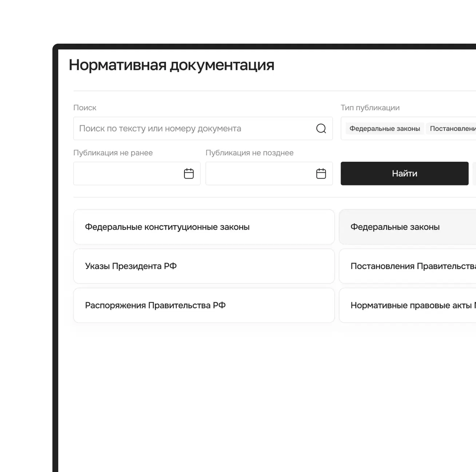Screen dimensions: 476x472
Task: Click the "Тип публикации" label
Action: click(370, 108)
